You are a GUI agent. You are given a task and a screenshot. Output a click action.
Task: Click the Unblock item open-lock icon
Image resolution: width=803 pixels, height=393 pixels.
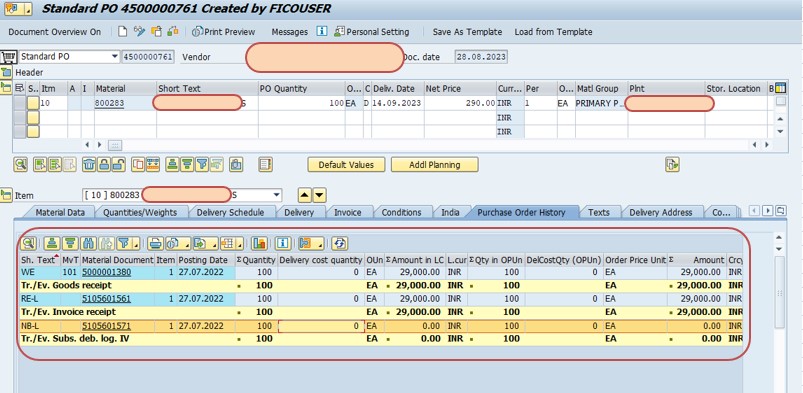[x=118, y=164]
